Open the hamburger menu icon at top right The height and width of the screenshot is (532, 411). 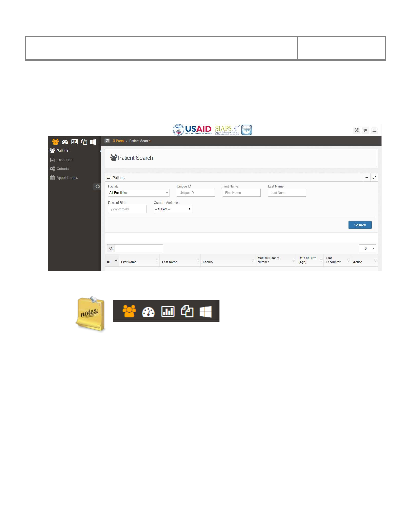(374, 130)
